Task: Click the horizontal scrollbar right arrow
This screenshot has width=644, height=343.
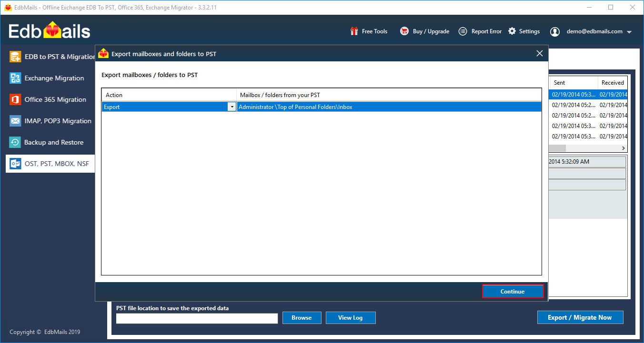Action: [624, 148]
